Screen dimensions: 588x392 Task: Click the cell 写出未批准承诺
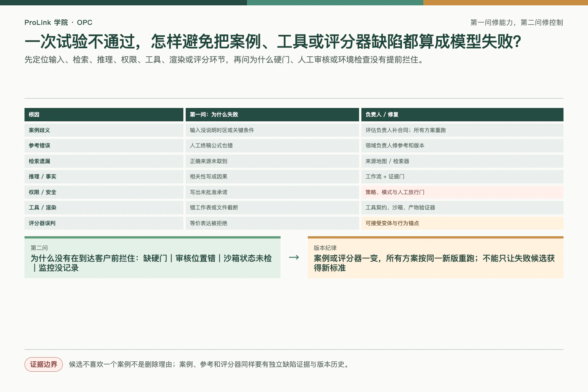click(272, 192)
